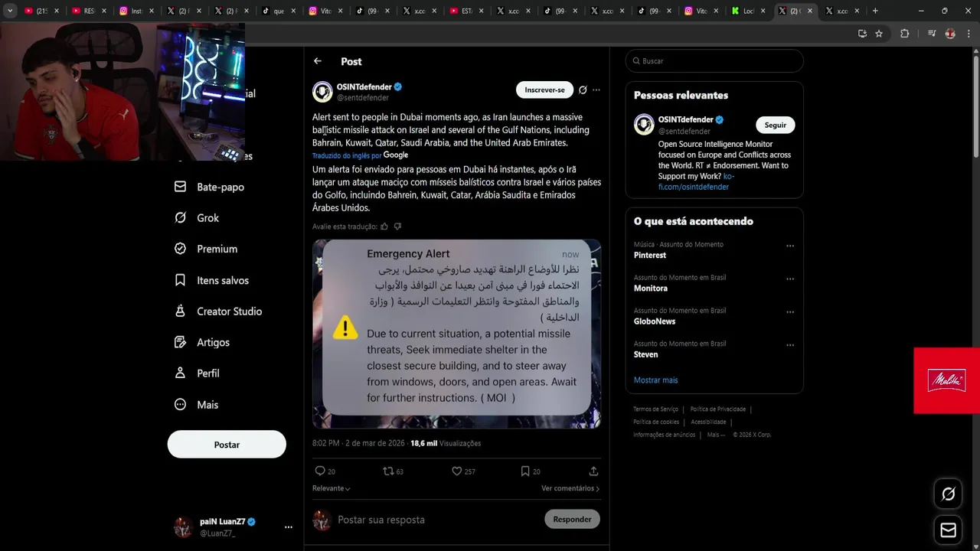The height and width of the screenshot is (551, 980).
Task: Go back using the Post arrow
Action: click(x=318, y=61)
